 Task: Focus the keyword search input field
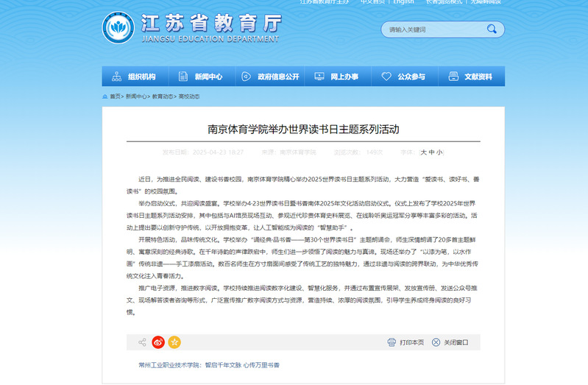click(431, 29)
